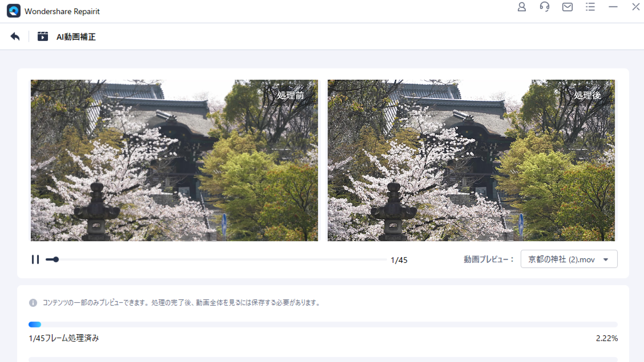Close the Repairit window

pos(636,7)
